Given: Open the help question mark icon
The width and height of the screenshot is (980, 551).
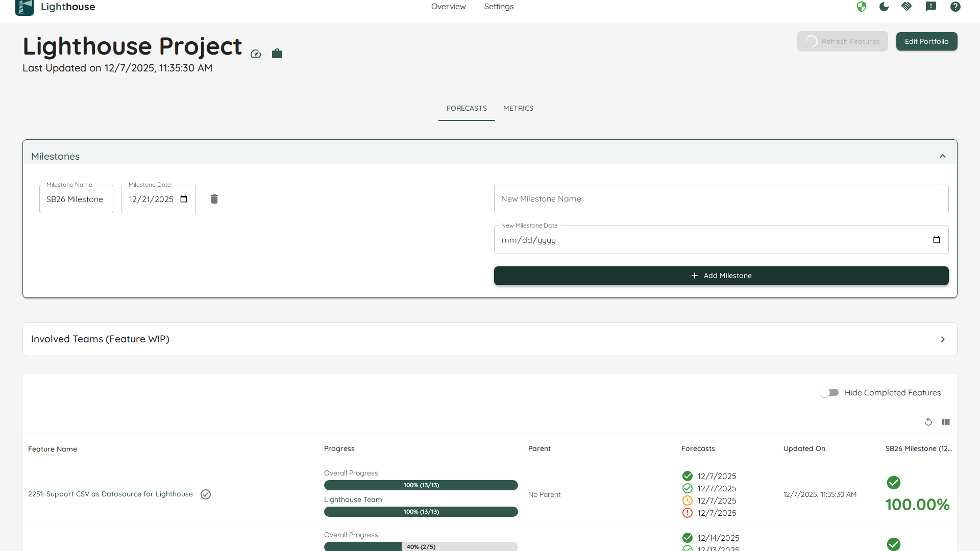Looking at the screenshot, I should pyautogui.click(x=955, y=7).
